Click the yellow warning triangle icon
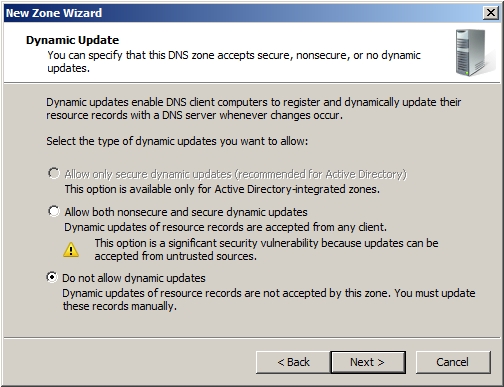This screenshot has height=387, width=504. click(x=71, y=250)
